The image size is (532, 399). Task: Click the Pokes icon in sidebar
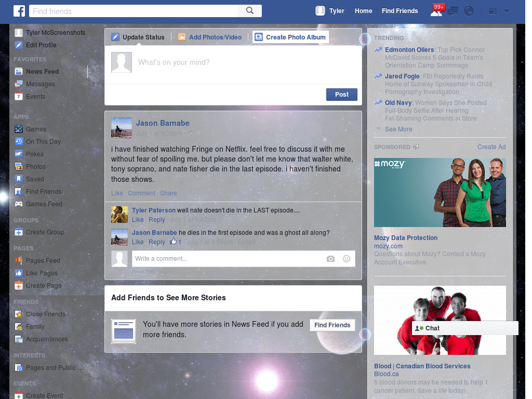tap(19, 154)
